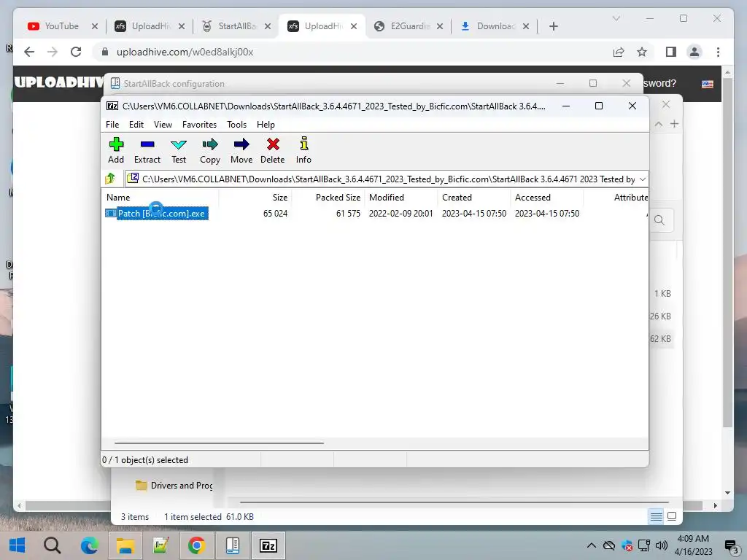This screenshot has width=747, height=560.
Task: Open the View menu in 7-Zip
Action: coord(163,124)
